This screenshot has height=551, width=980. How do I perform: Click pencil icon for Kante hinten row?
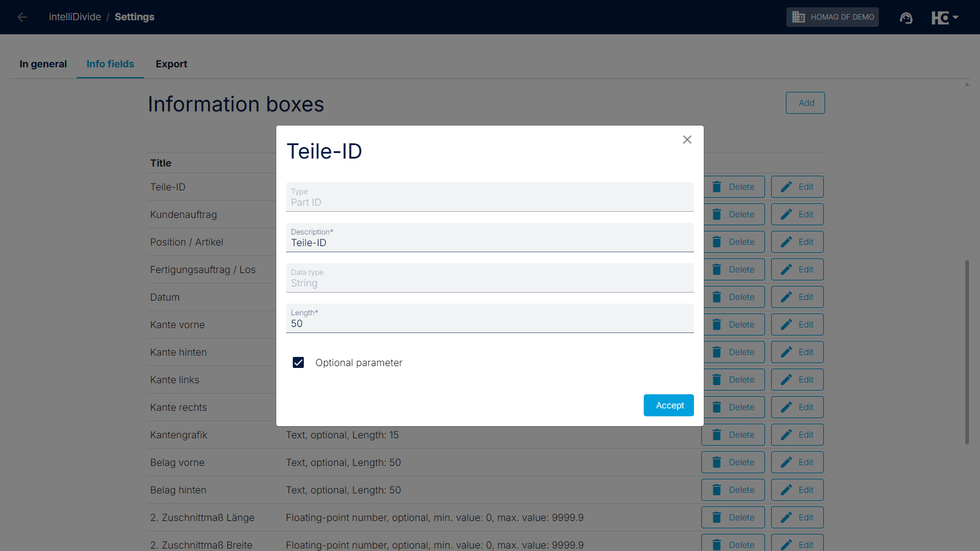coord(786,352)
